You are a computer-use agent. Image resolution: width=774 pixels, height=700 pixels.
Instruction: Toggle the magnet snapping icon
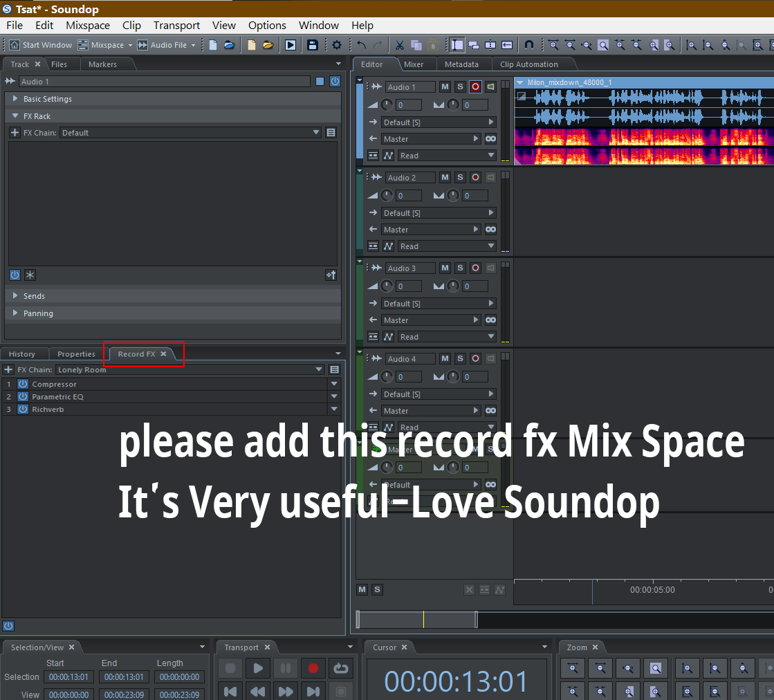529,45
